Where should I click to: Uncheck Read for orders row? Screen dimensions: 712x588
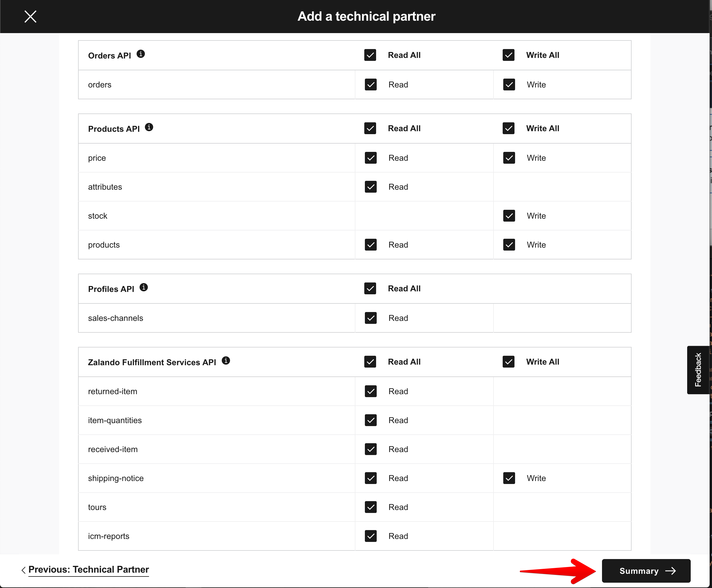pyautogui.click(x=371, y=84)
